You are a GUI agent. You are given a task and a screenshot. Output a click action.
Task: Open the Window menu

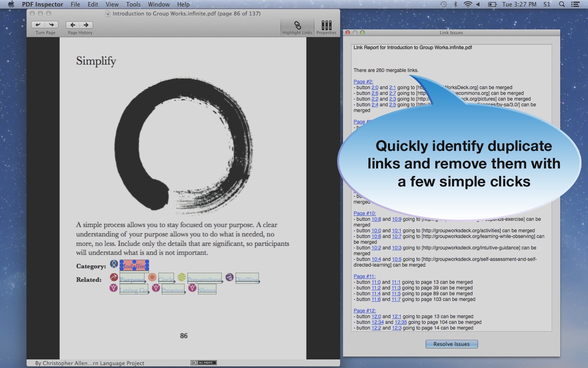(159, 4)
